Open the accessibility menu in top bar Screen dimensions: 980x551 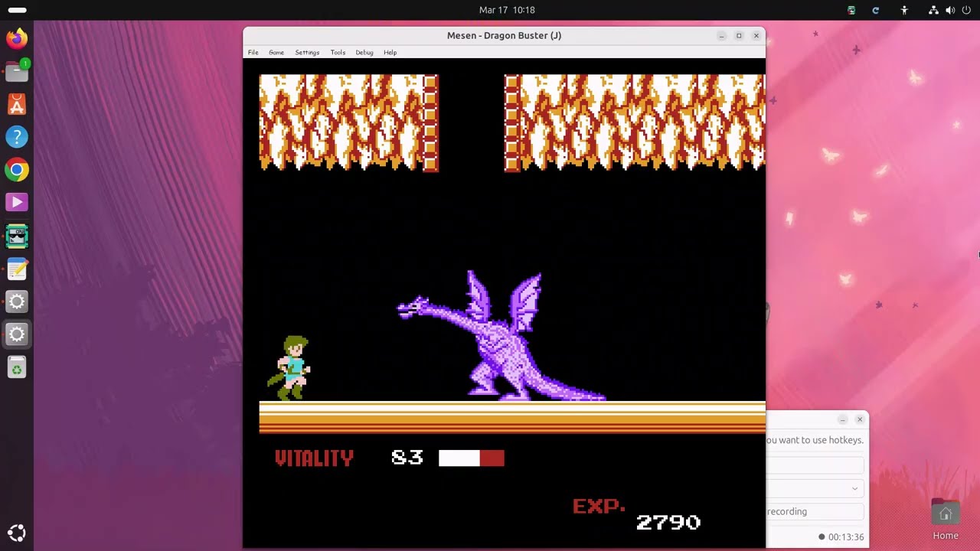904,10
